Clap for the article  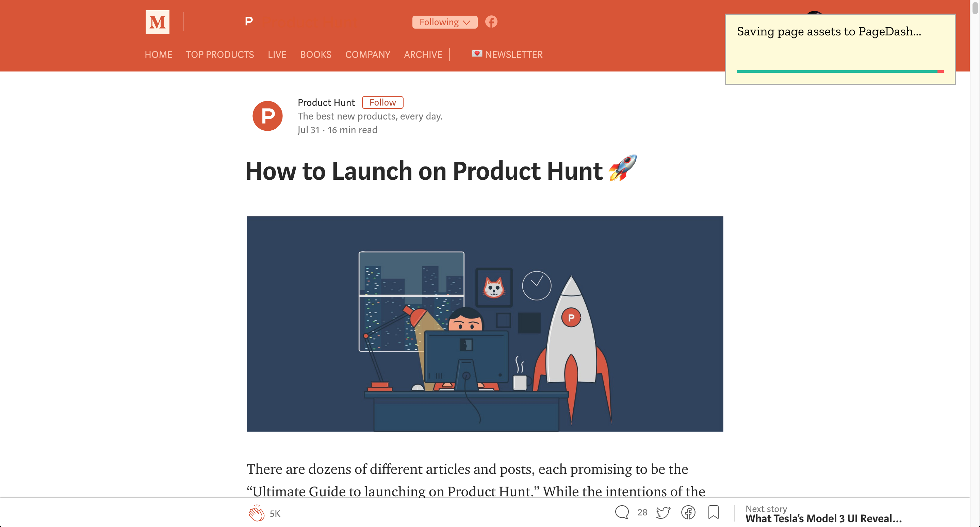(x=257, y=513)
